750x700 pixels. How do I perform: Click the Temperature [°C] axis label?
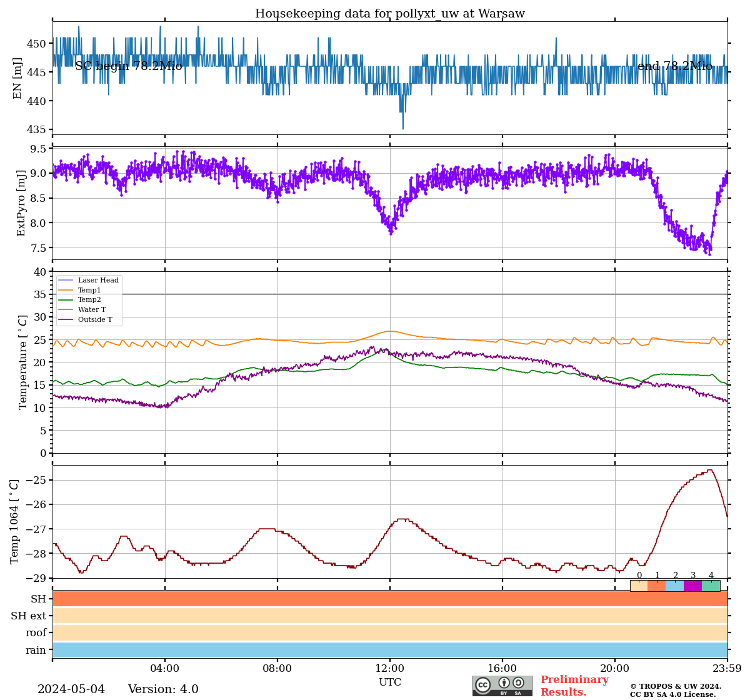coord(23,362)
